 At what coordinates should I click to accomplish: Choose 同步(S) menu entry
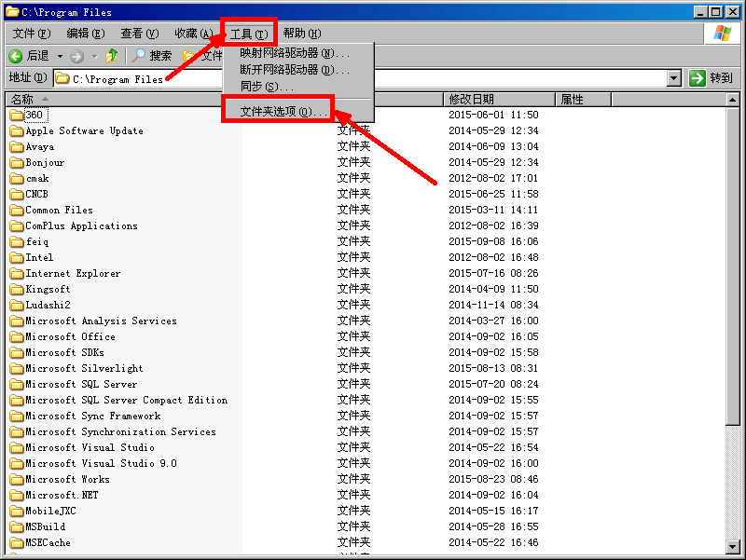298,87
